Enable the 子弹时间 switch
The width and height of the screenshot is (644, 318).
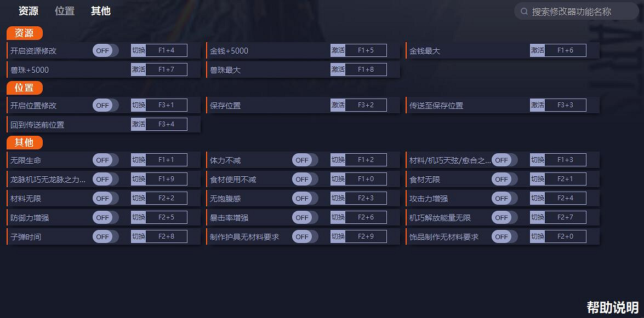104,236
